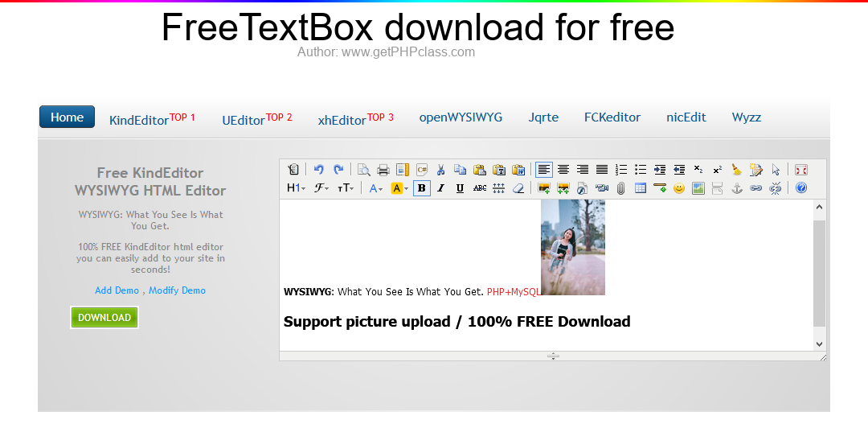Click the page break icon
Viewport: 868px width, 424px height.
pyautogui.click(x=718, y=188)
